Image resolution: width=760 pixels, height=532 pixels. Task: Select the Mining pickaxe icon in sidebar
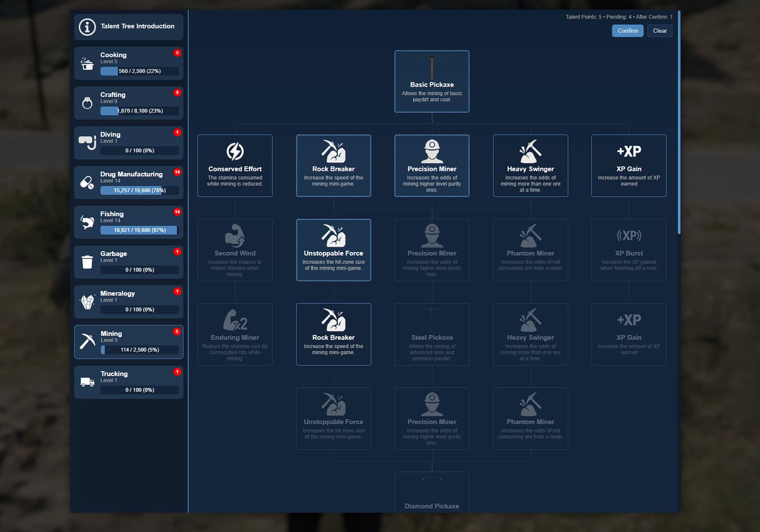pyautogui.click(x=87, y=342)
